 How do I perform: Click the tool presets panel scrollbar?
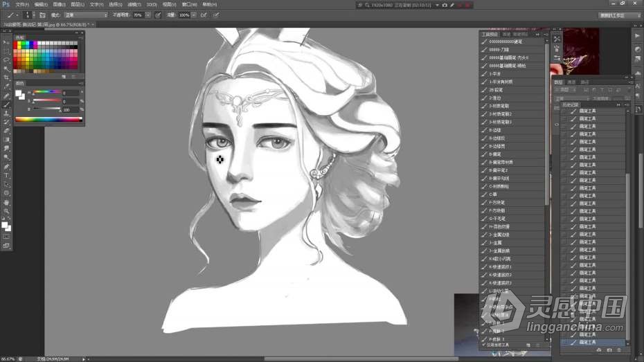click(x=547, y=123)
